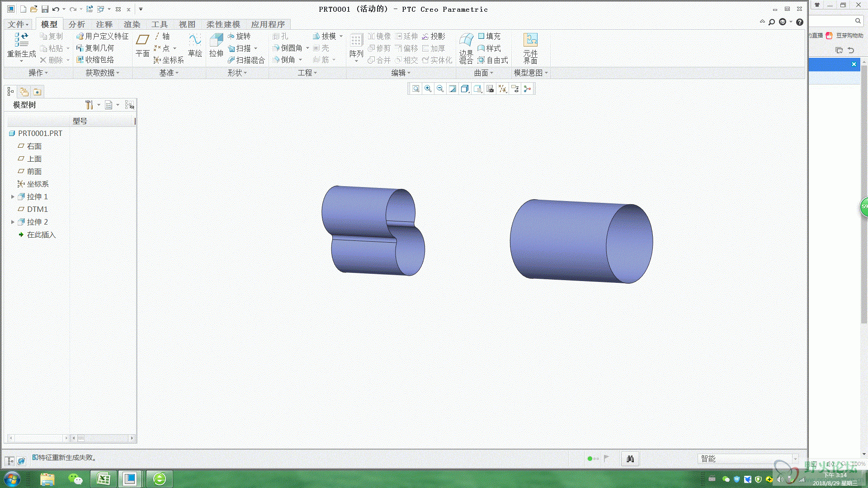The image size is (868, 488).
Task: Click the 投影 project tool
Action: point(434,36)
